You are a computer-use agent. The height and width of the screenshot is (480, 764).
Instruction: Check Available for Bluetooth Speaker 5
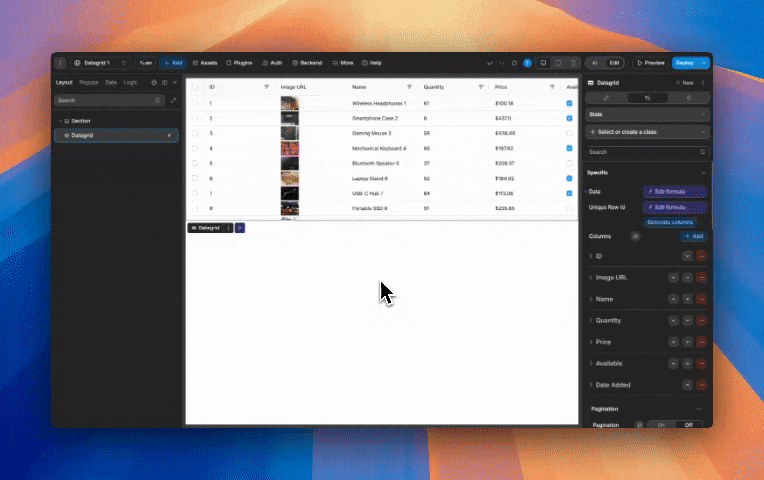[x=569, y=163]
